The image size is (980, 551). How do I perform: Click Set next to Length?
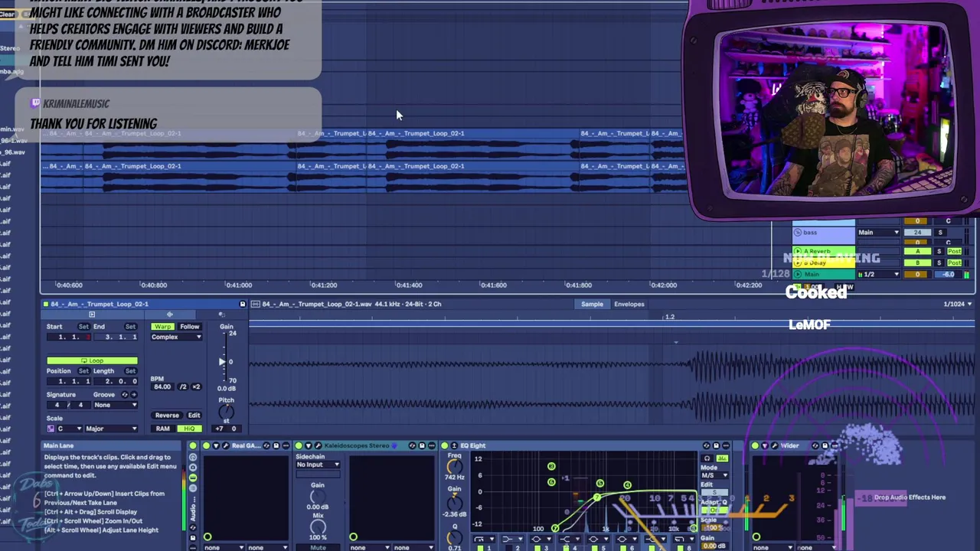coord(130,371)
